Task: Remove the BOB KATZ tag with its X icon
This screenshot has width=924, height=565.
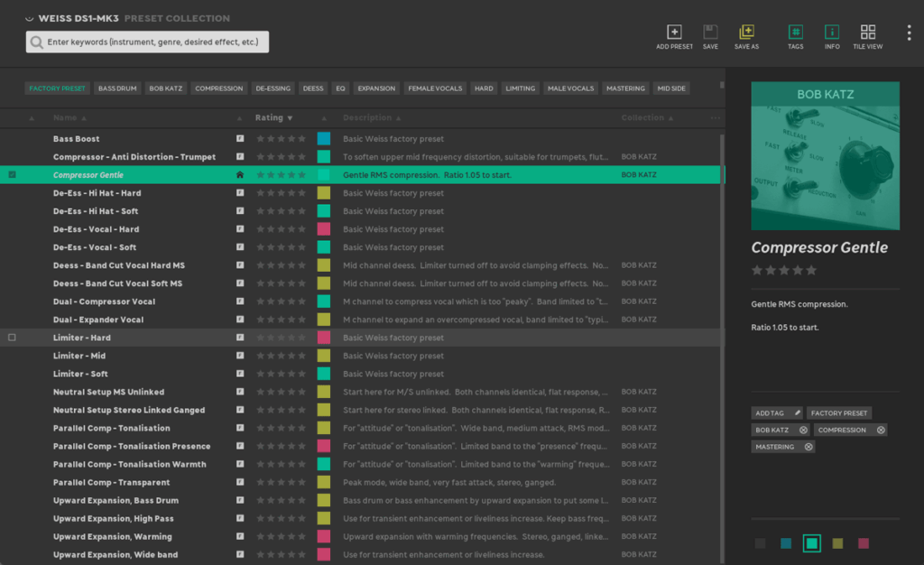Action: (803, 431)
